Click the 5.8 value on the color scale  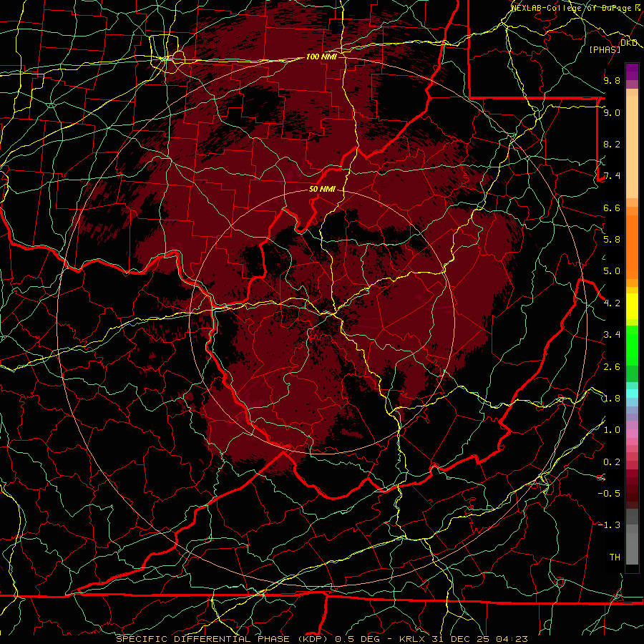click(x=612, y=240)
